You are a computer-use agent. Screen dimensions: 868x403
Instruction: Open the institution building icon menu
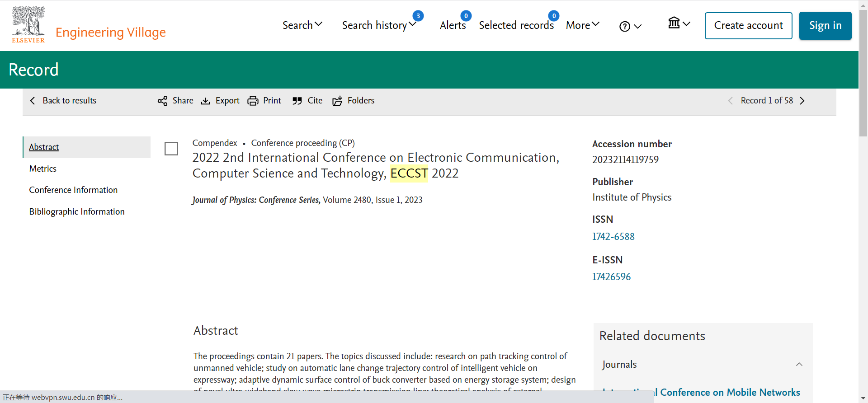click(x=674, y=23)
